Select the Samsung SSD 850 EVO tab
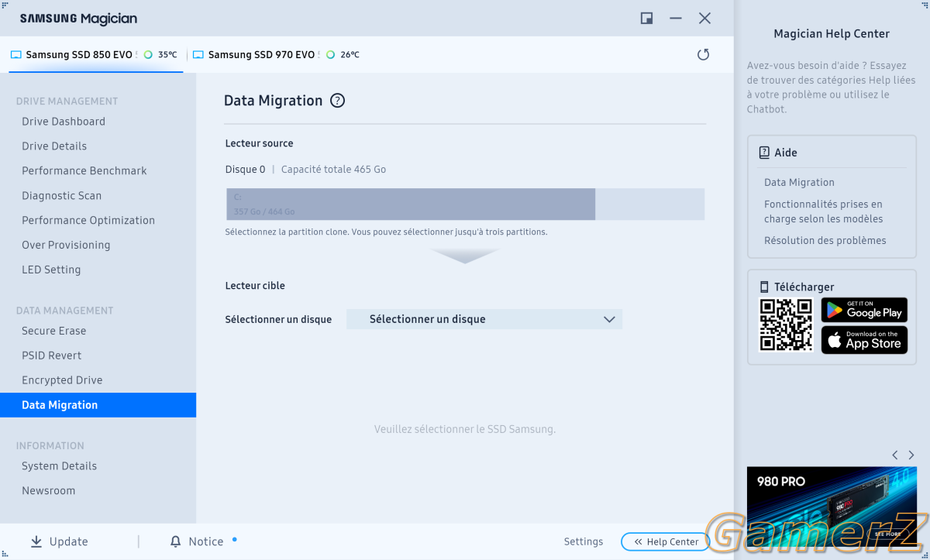The width and height of the screenshot is (930, 560). (95, 55)
